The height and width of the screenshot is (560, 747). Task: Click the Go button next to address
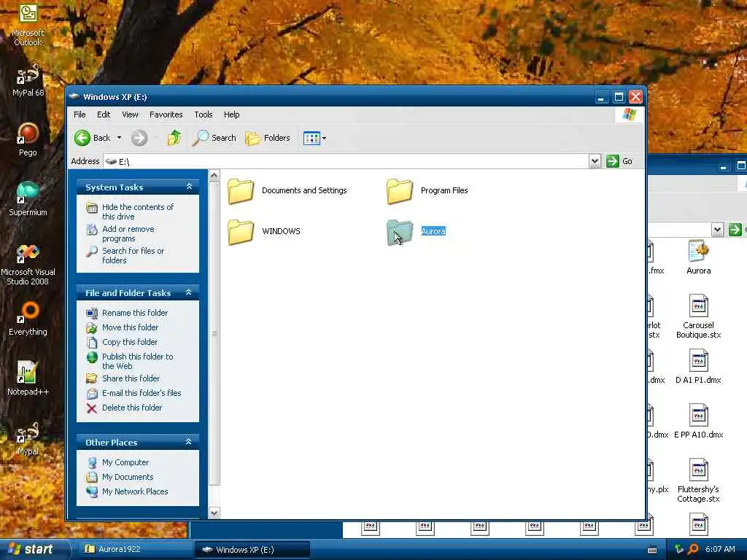[619, 161]
